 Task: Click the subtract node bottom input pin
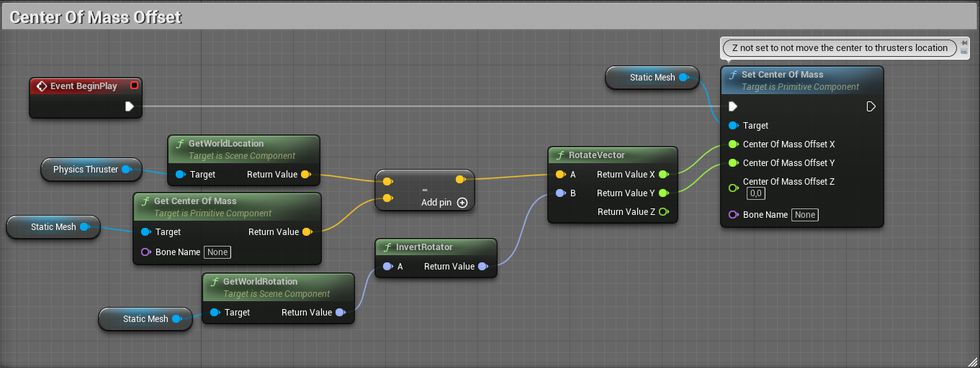[387, 199]
